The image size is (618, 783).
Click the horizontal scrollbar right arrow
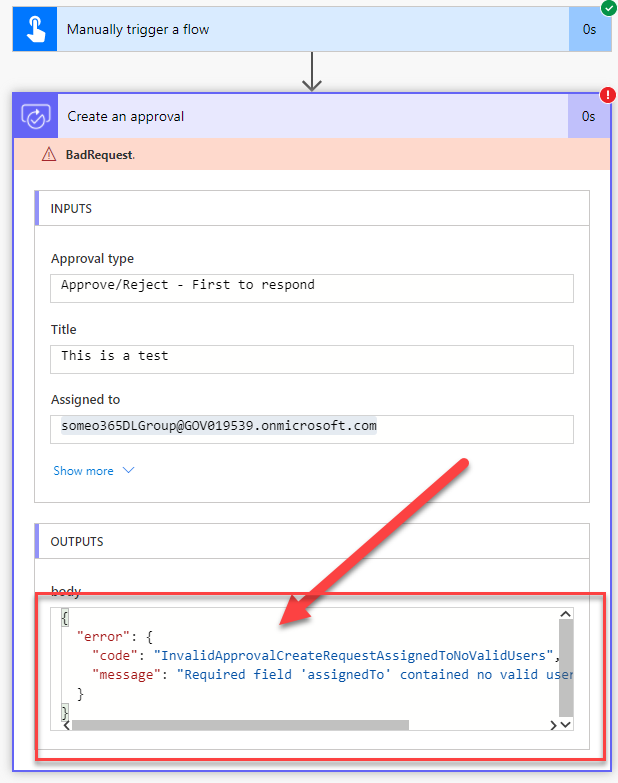pos(549,725)
